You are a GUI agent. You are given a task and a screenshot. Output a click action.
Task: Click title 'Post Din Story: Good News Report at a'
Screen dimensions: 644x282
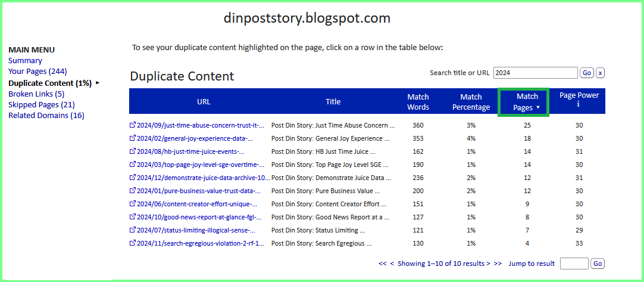point(330,217)
